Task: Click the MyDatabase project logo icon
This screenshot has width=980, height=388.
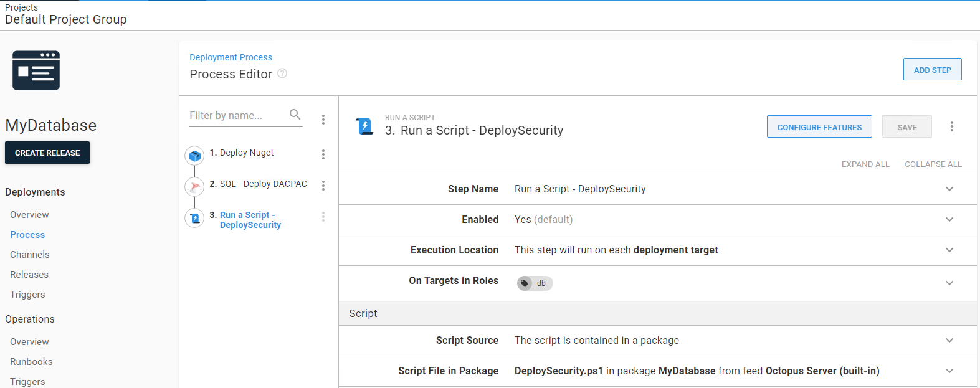Action: tap(36, 70)
